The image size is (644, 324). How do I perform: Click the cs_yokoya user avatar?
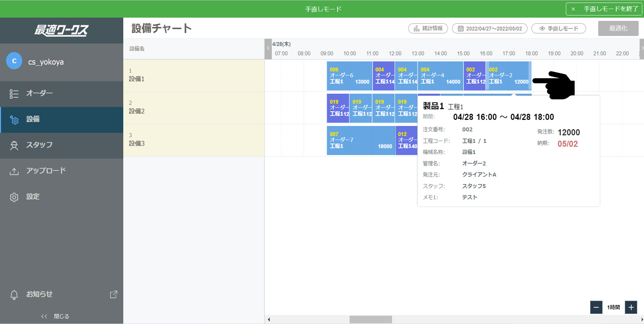tap(14, 61)
